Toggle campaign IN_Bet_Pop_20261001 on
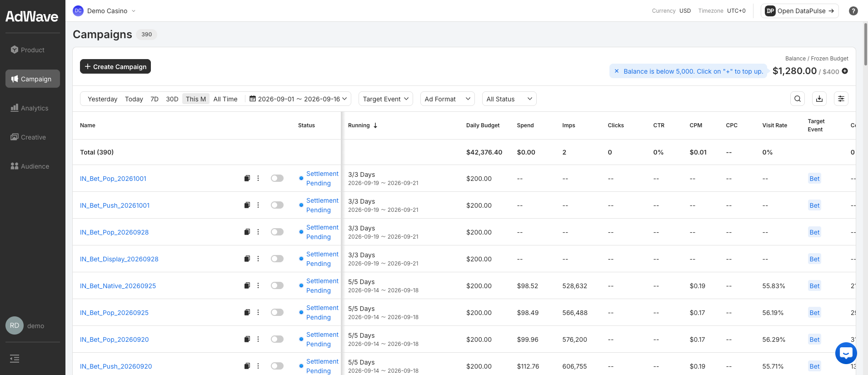The image size is (868, 375). pos(277,178)
